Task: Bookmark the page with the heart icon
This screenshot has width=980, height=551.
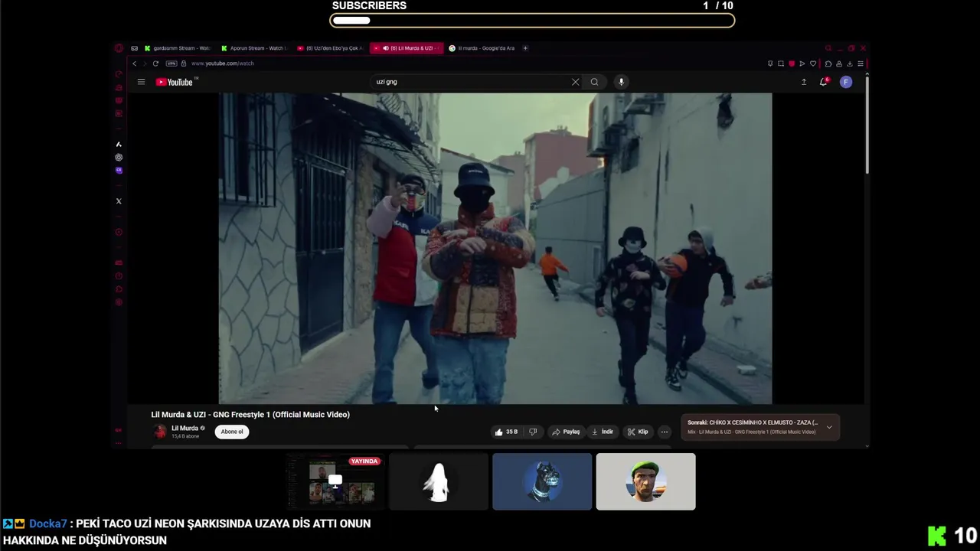Action: (813, 64)
